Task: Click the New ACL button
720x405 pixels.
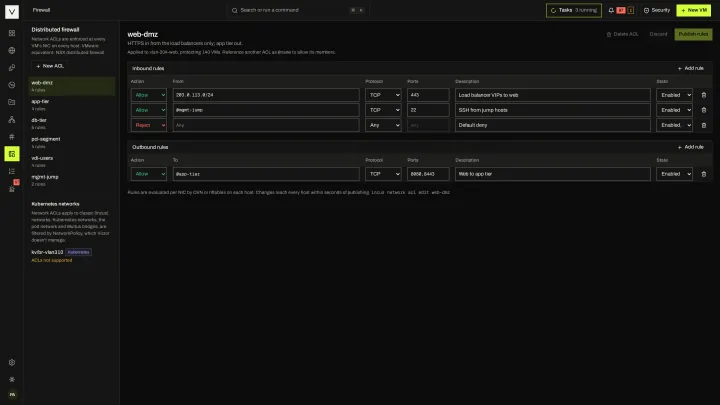Action: coord(50,66)
